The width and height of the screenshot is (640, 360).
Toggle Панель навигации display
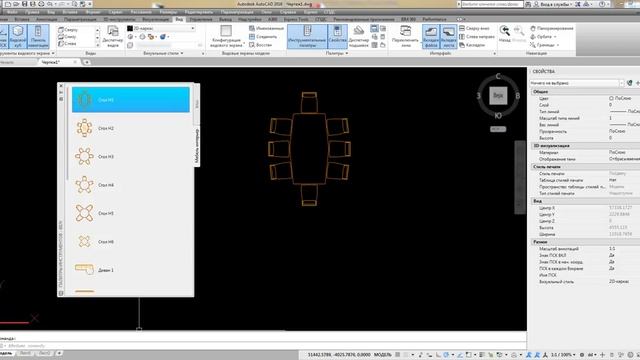[38, 37]
